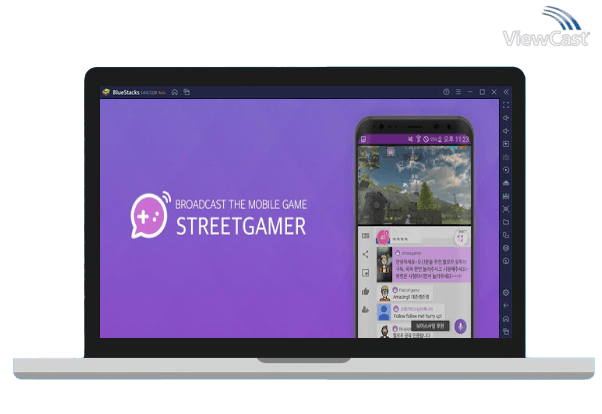The image size is (602, 414).
Task: Maximize the BlueStacks window
Action: point(482,92)
